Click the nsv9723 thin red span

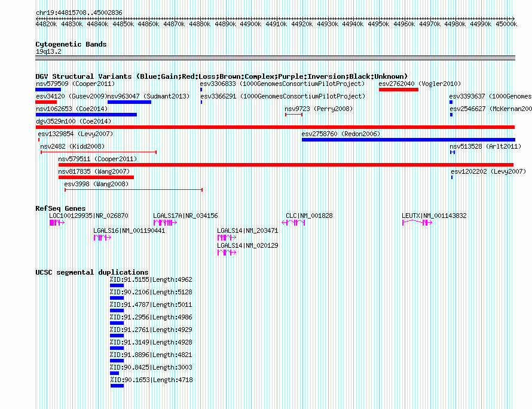294,115
